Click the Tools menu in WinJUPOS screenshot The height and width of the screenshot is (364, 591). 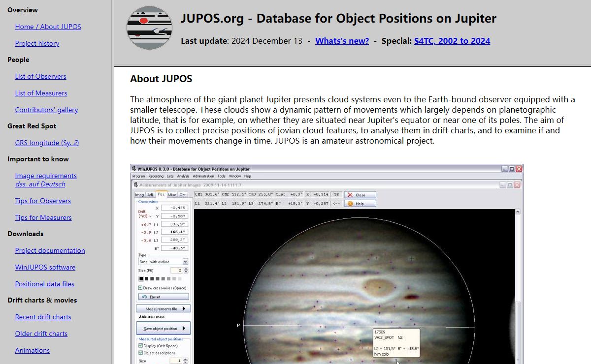point(222,176)
